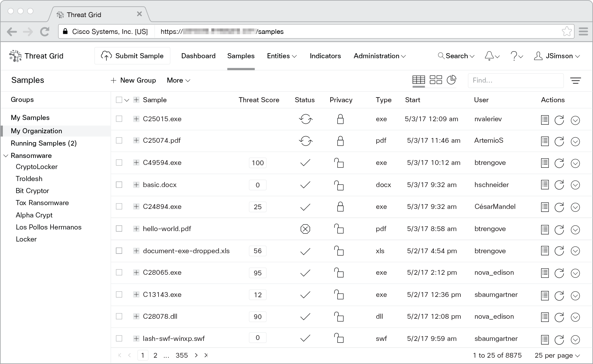Open the pie chart view icon
This screenshot has width=593, height=364.
[452, 80]
